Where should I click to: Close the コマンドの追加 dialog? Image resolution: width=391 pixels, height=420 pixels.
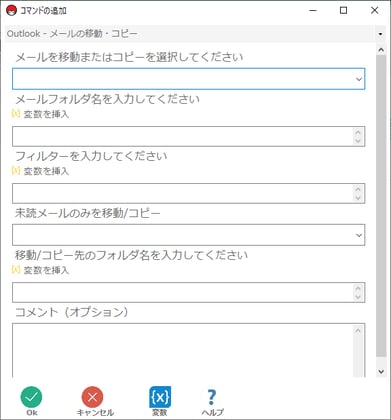point(374,10)
